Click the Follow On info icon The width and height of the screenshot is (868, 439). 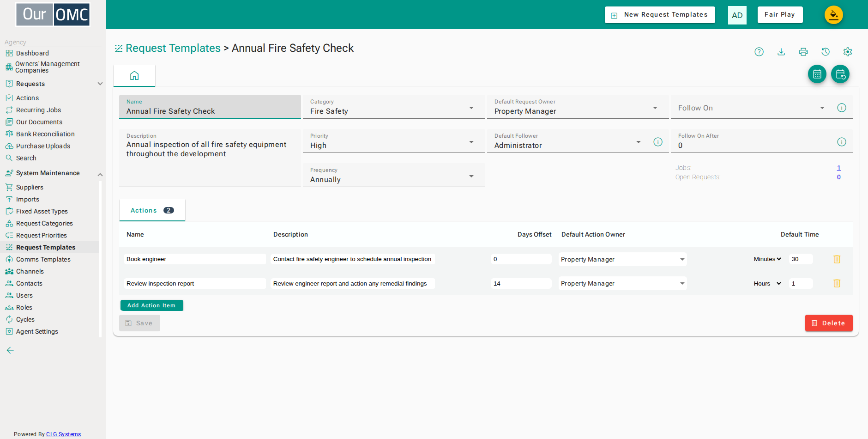tap(842, 108)
